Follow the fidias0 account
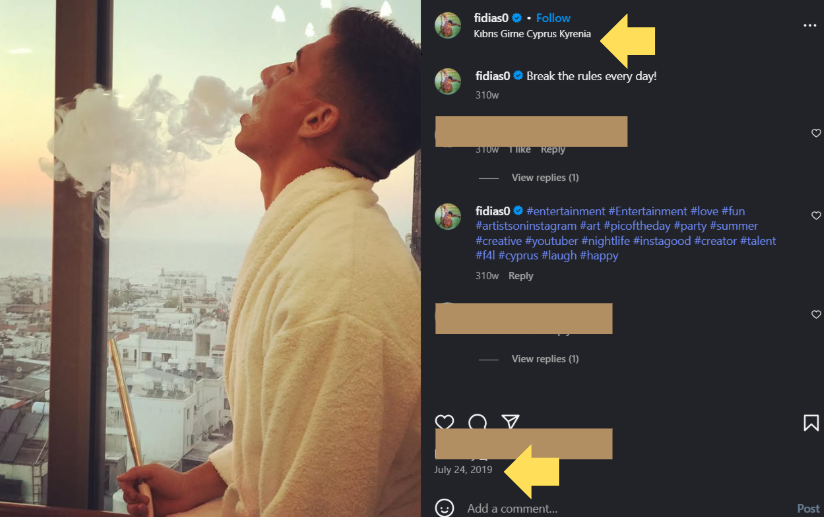The width and height of the screenshot is (824, 517). 553,18
